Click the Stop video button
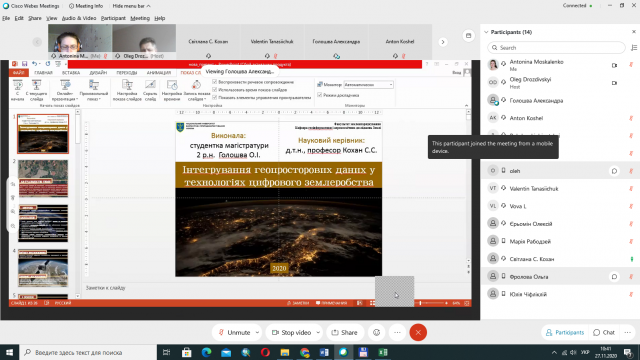This screenshot has height=360, width=640. coord(291,333)
